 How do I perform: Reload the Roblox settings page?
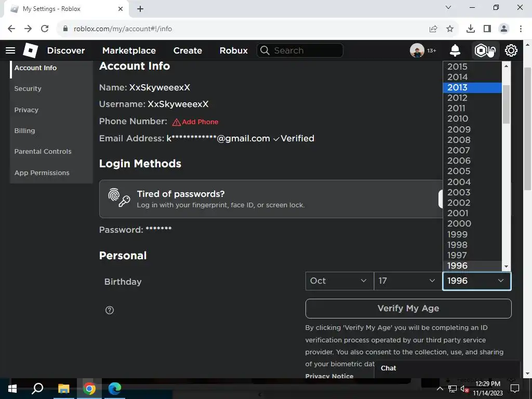[45, 29]
